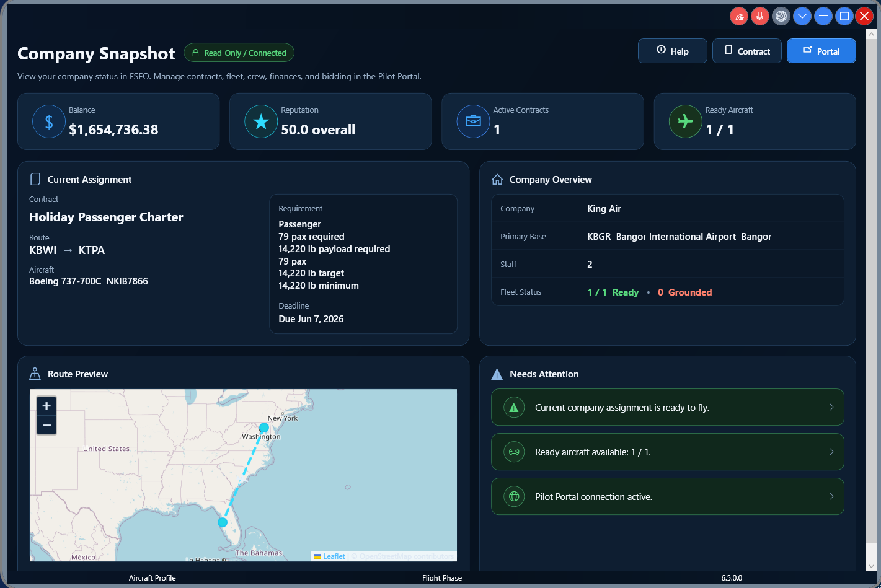Open the Help button

[x=673, y=51]
